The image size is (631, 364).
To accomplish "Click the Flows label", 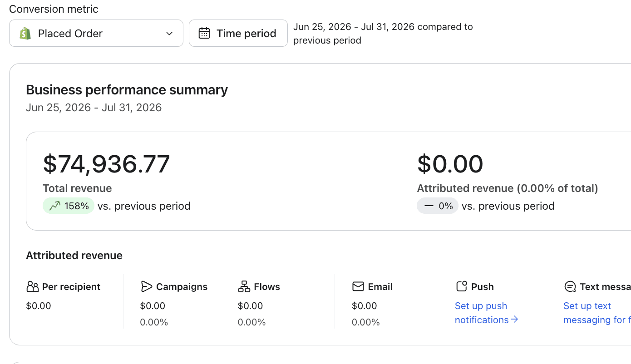I will 267,287.
